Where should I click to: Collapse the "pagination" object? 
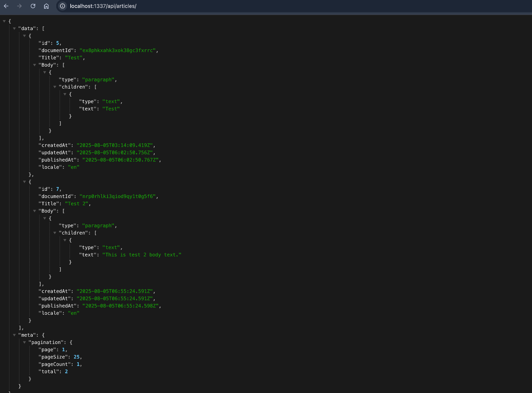pyautogui.click(x=24, y=342)
